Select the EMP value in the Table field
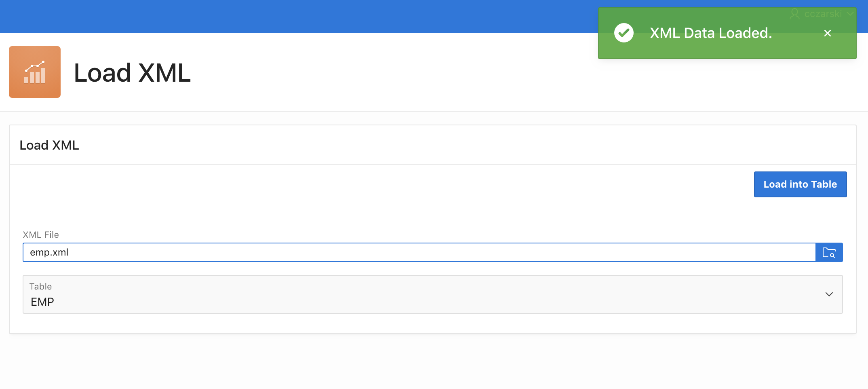 [42, 302]
